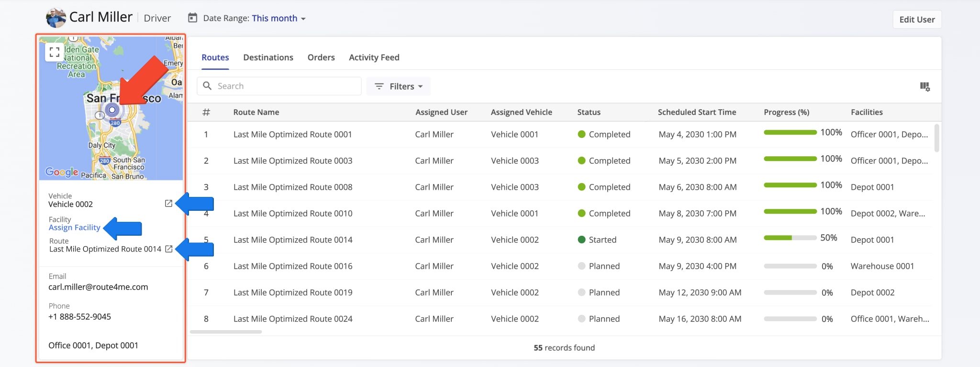Click progress bar of Route 0014 at 50%
This screenshot has width=980, height=367.
790,238
